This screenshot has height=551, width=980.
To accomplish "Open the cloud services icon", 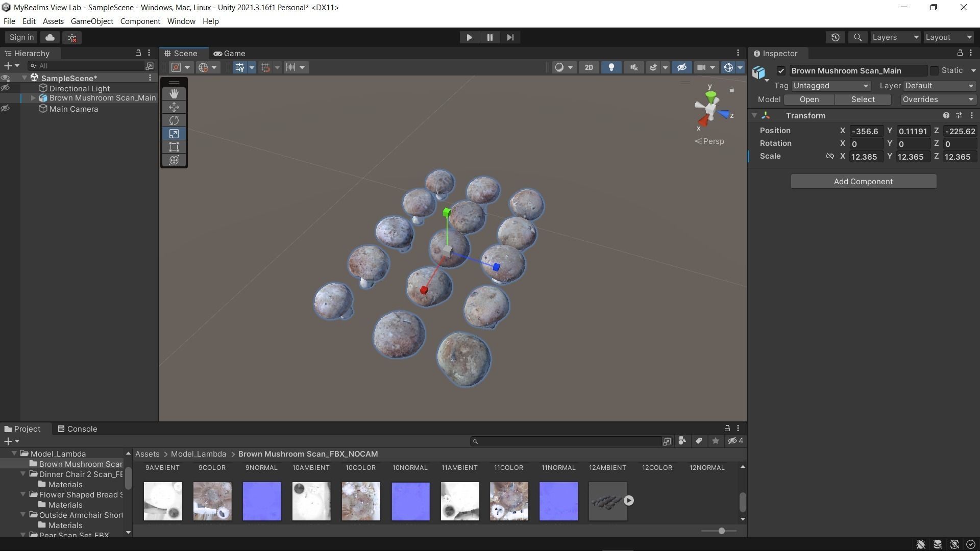I will click(50, 37).
